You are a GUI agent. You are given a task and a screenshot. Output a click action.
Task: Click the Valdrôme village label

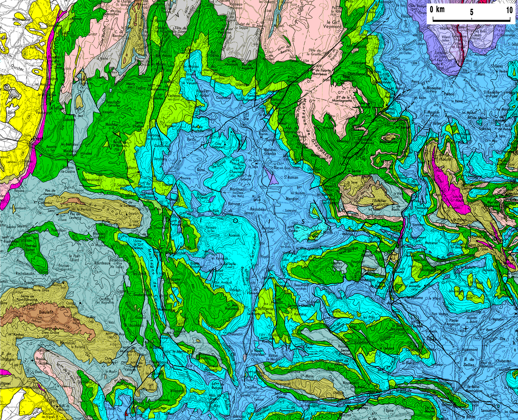click(x=361, y=342)
